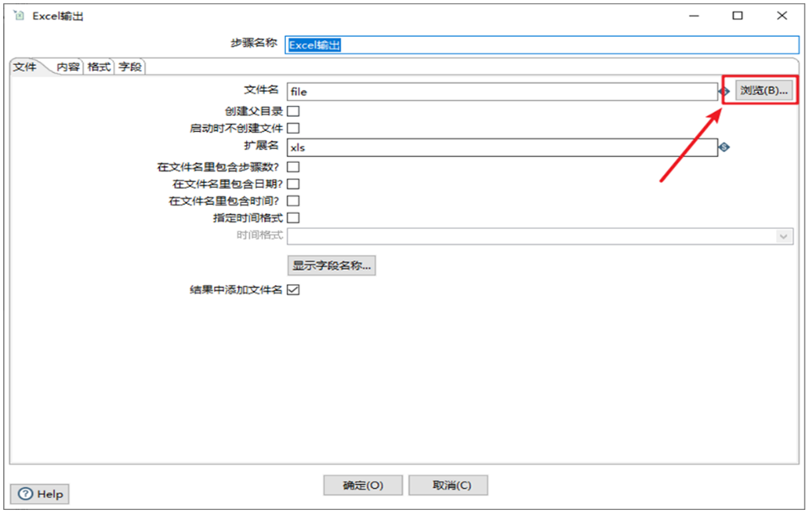Enable the 创建父目录 checkbox
Viewport: 812px width, 519px height.
pyautogui.click(x=294, y=111)
